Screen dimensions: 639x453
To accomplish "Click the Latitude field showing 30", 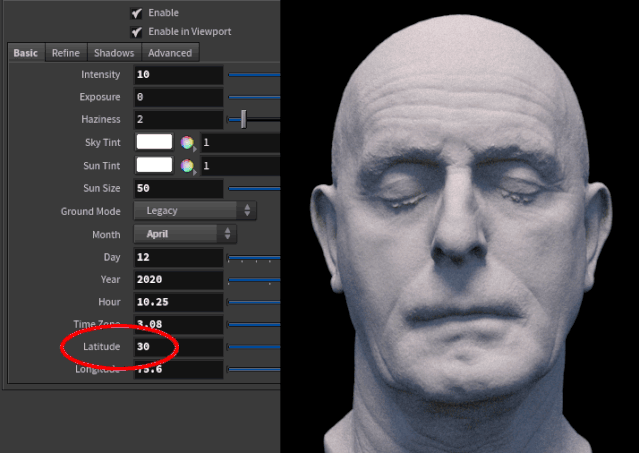I will [x=178, y=347].
